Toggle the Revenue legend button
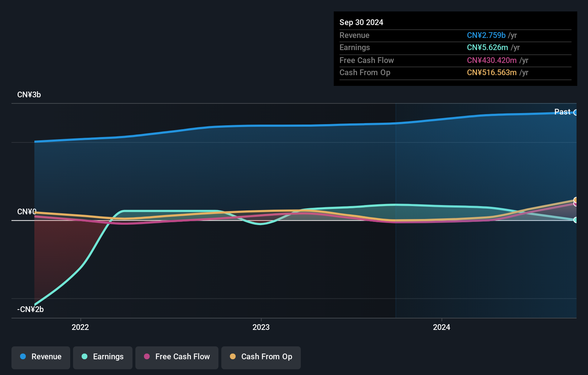 (x=41, y=357)
